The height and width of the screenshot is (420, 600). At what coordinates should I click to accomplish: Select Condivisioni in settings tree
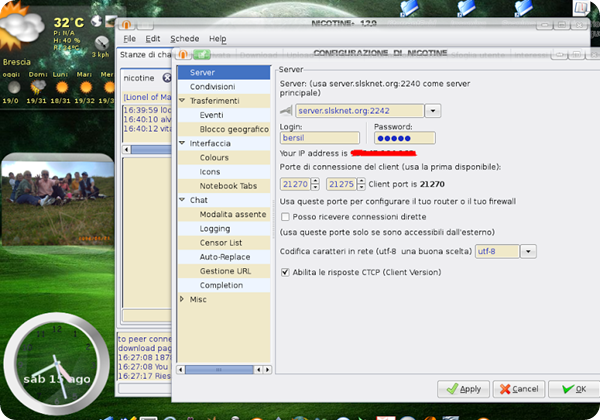tap(224, 86)
